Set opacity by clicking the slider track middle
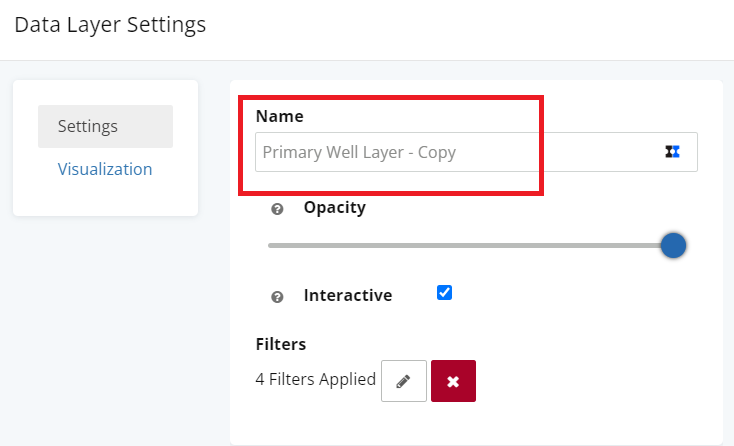 (x=470, y=245)
